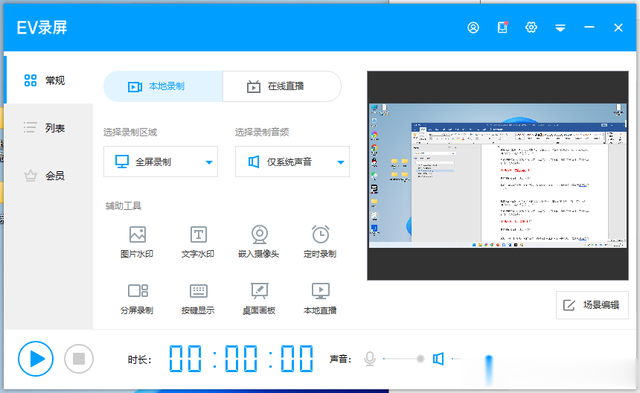Viewport: 640px width, 393px height.
Task: Click the 选择录制区域 label
Action: coord(130,132)
